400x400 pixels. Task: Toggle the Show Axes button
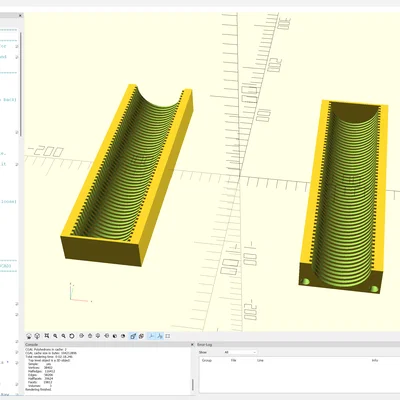click(151, 336)
